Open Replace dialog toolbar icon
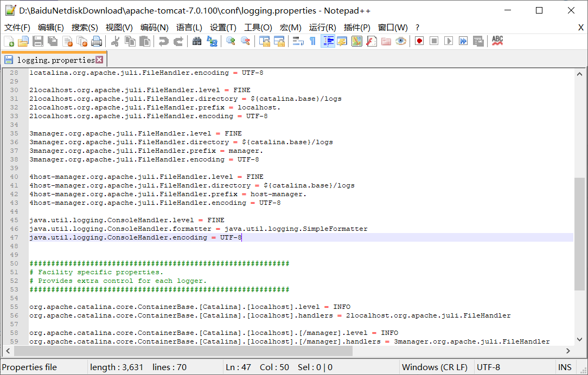Screen dimensions: 588x375 pos(212,41)
